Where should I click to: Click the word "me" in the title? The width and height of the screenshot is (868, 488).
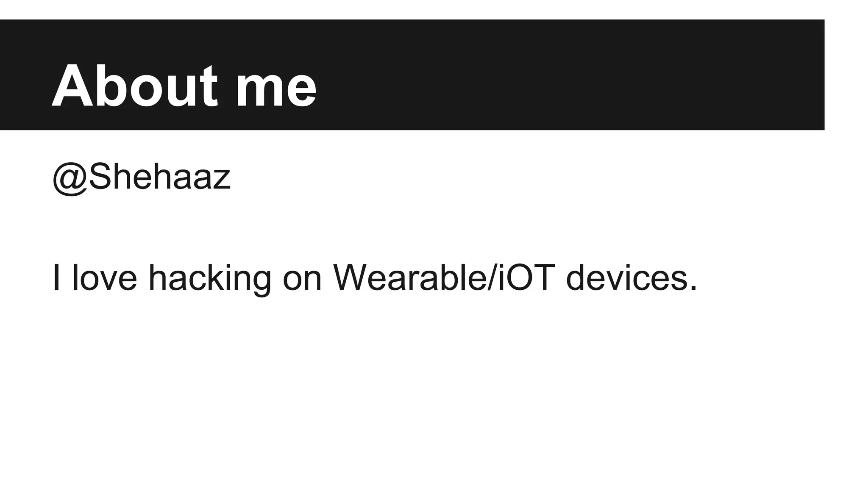point(276,89)
